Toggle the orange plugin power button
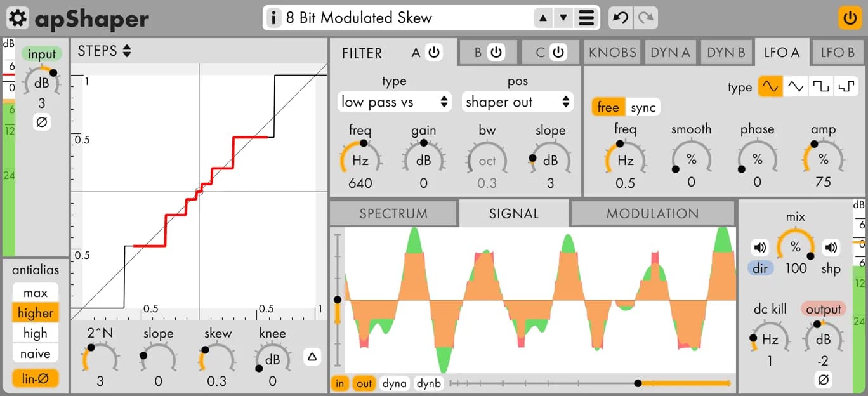Viewport: 868px width, 396px height. click(850, 17)
